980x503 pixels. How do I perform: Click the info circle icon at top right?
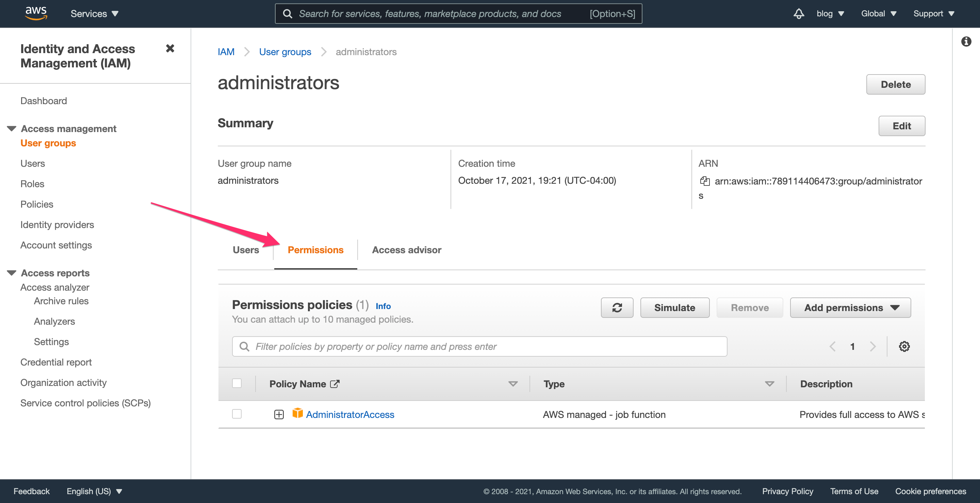click(x=966, y=41)
